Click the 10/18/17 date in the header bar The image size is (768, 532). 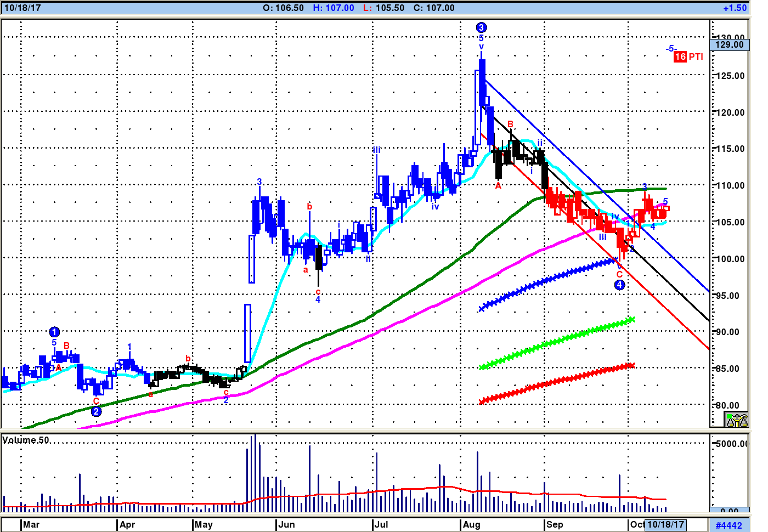click(22, 8)
